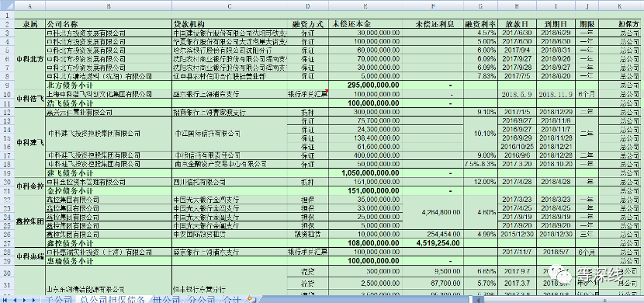Viewport: 644px width, 303px height.
Task: Click the principal cell 2,500,000.00 in row 31
Action: (x=365, y=284)
